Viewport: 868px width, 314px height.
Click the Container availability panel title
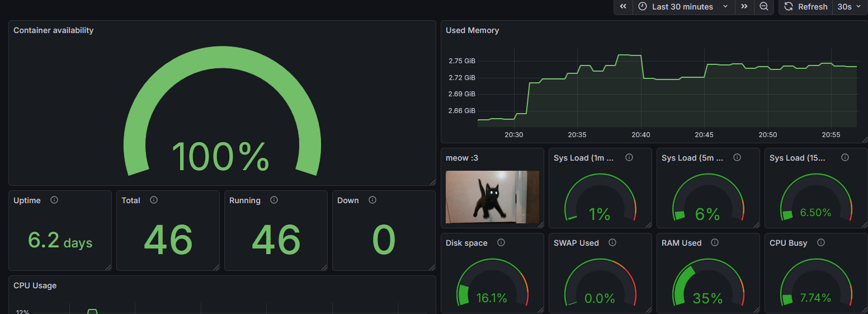click(53, 30)
